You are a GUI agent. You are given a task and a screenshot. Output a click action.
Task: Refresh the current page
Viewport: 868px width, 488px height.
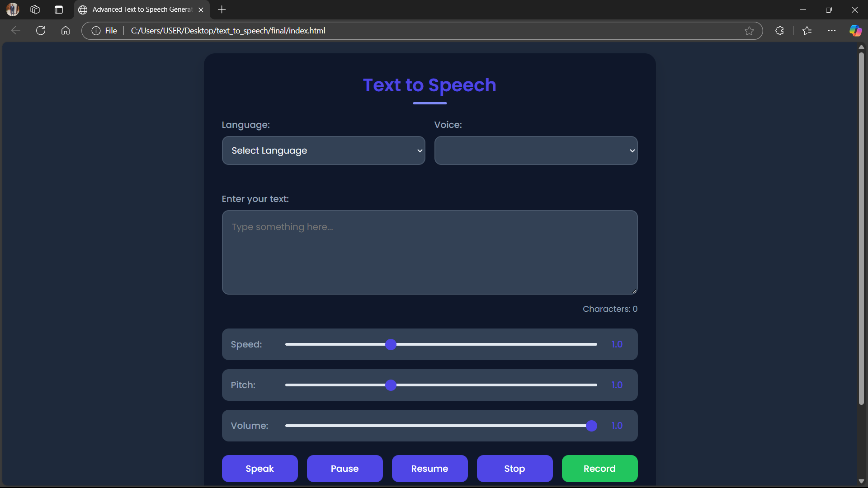pos(40,30)
